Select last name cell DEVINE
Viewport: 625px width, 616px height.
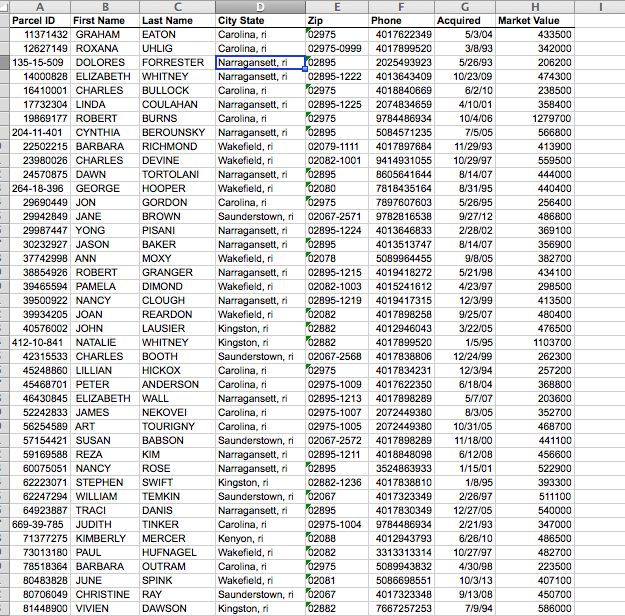point(177,160)
